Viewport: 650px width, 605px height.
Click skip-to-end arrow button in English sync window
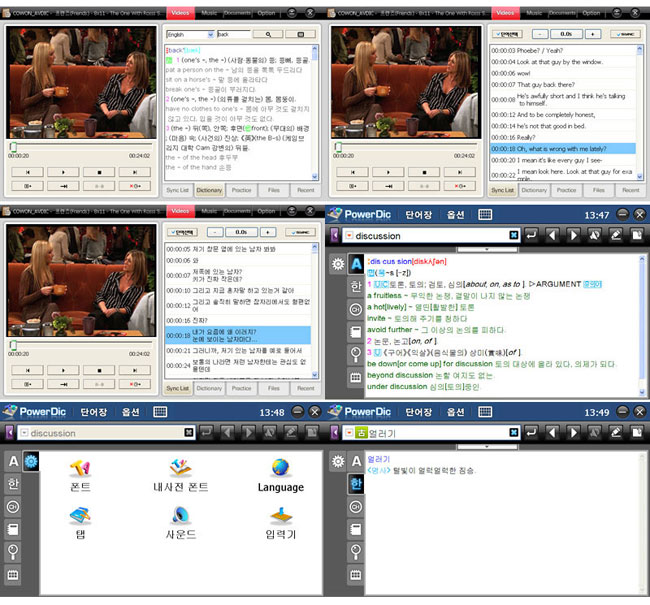pyautogui.click(x=388, y=186)
